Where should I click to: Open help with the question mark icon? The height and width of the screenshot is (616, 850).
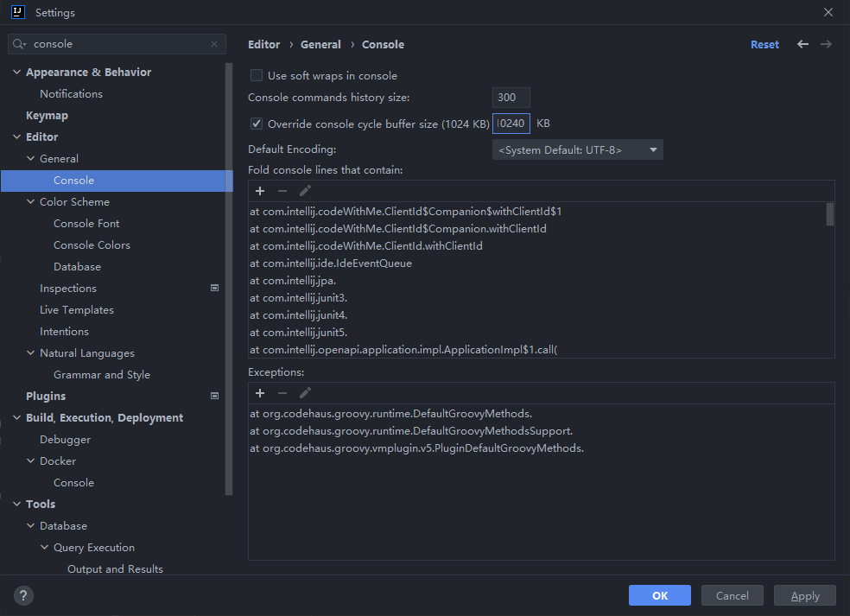tap(23, 595)
